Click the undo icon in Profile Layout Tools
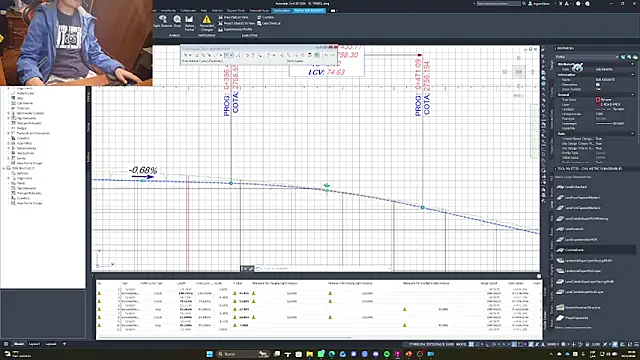This screenshot has height=360, width=640. [x=326, y=55]
